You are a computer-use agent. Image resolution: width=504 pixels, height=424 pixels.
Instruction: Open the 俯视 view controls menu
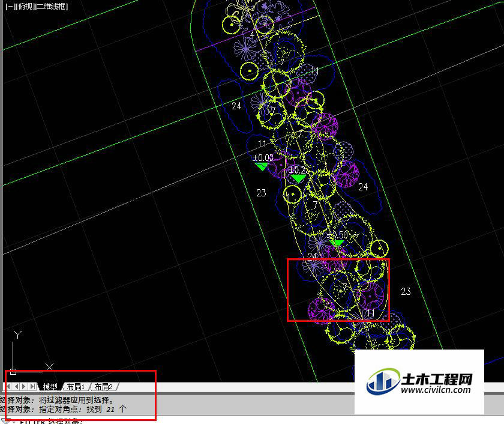coord(25,7)
